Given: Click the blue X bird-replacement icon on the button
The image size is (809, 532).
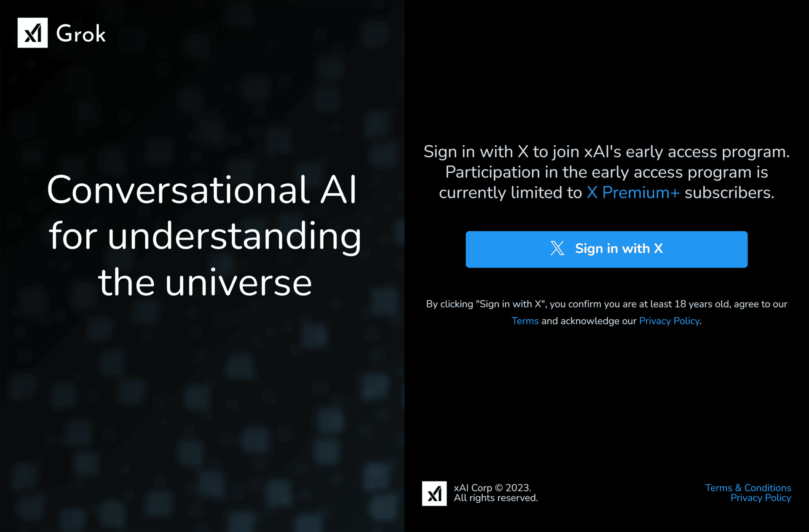Looking at the screenshot, I should (x=557, y=249).
